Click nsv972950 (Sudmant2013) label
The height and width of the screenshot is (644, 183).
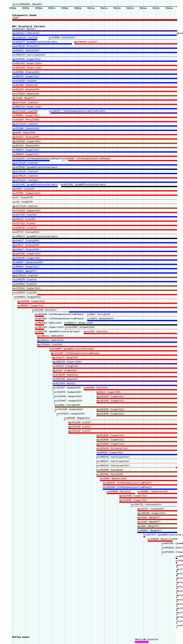(x=27, y=193)
